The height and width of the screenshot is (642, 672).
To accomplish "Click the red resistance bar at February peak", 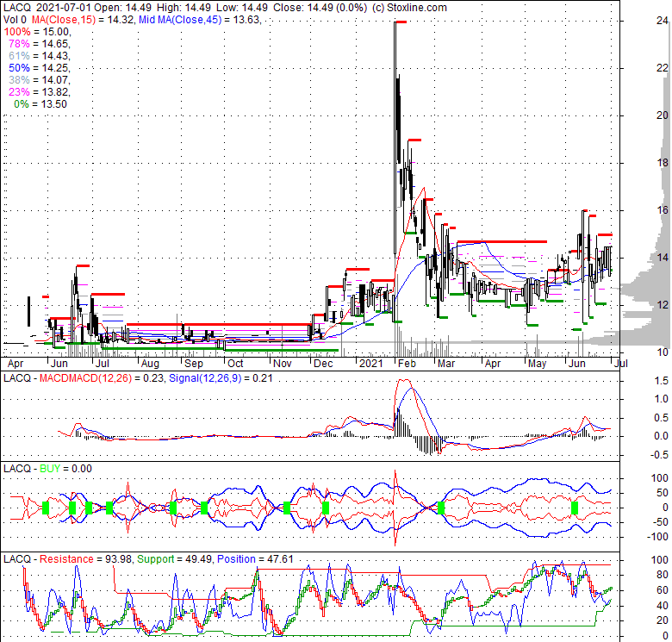I will (401, 22).
